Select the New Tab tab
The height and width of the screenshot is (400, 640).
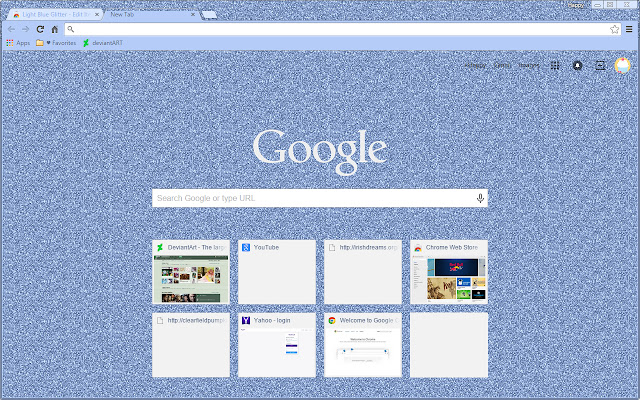[151, 14]
